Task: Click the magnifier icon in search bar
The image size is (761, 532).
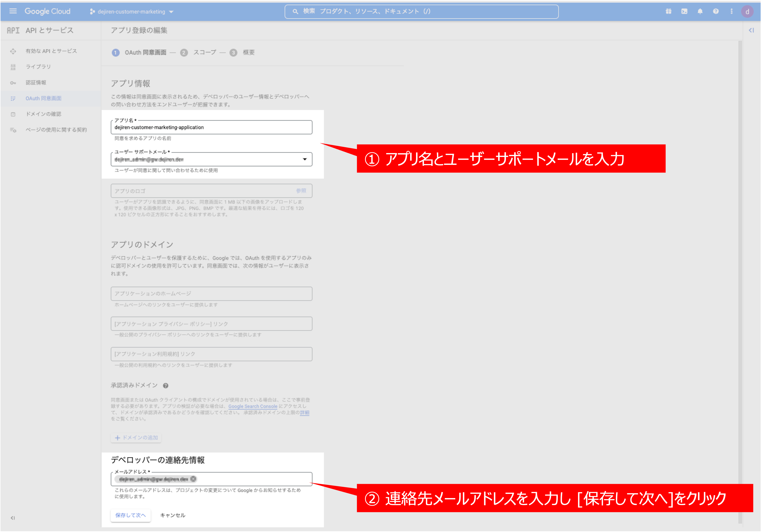Action: coord(295,12)
